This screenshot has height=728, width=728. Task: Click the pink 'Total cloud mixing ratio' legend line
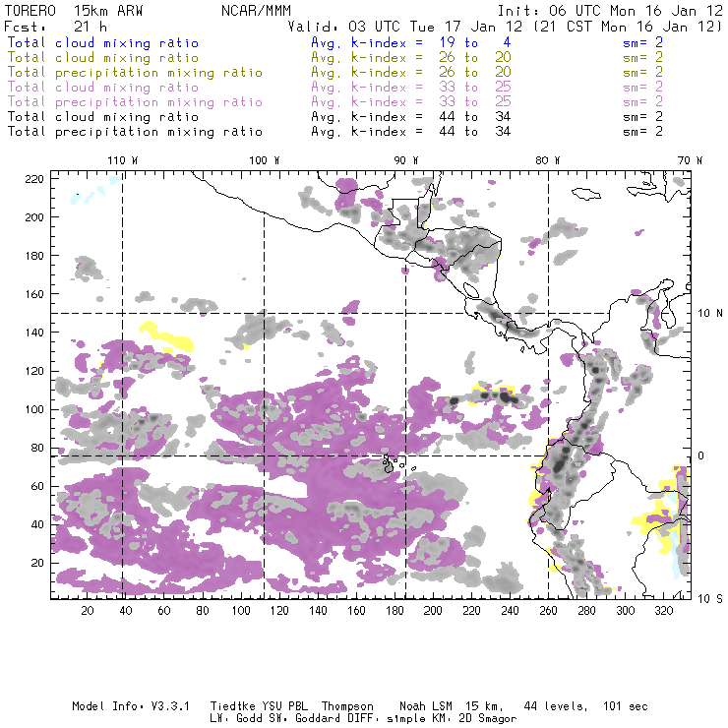pyautogui.click(x=103, y=88)
